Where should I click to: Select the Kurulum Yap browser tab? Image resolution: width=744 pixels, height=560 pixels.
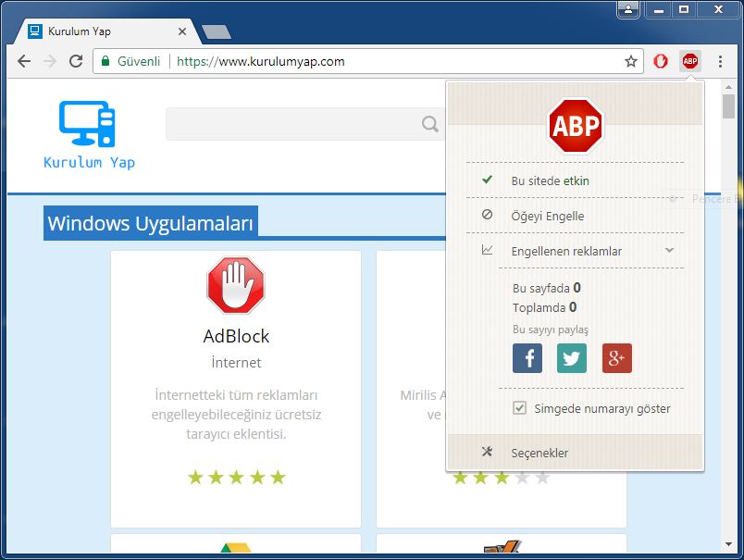pos(106,31)
